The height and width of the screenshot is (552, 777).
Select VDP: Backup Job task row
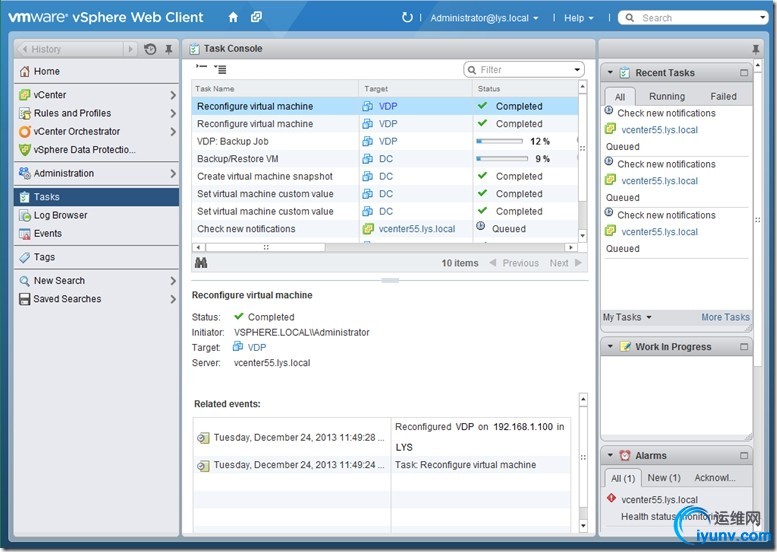click(x=385, y=141)
